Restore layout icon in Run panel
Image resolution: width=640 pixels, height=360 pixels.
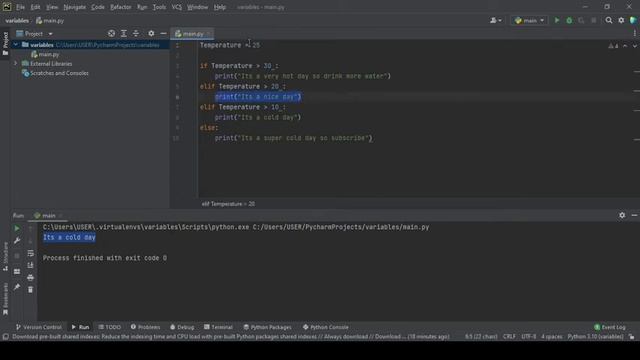(x=17, y=271)
